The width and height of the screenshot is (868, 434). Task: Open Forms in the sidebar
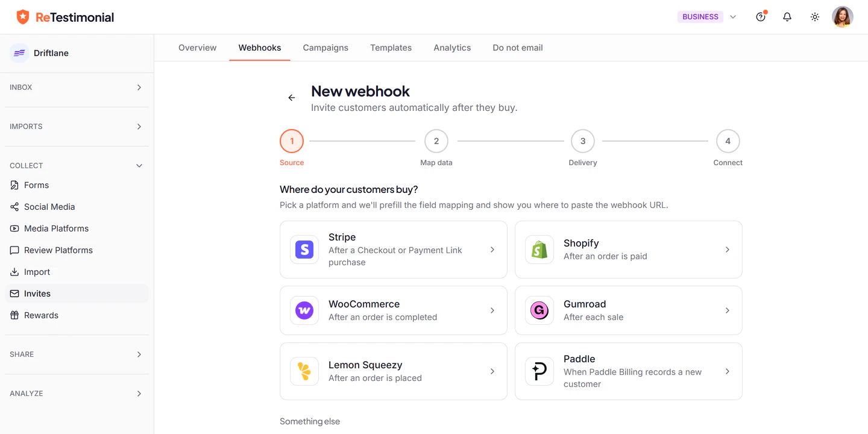[77, 185]
